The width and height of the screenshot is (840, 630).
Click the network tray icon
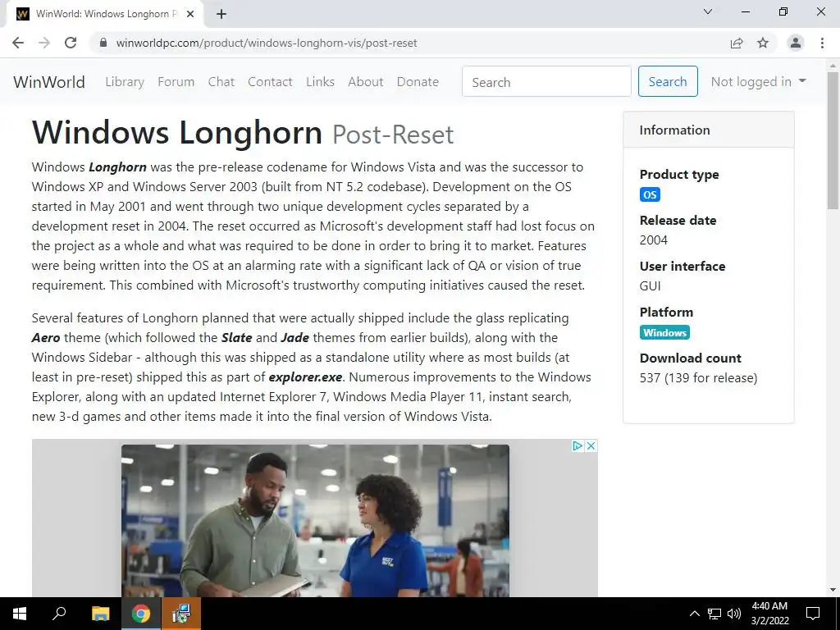[x=714, y=614]
